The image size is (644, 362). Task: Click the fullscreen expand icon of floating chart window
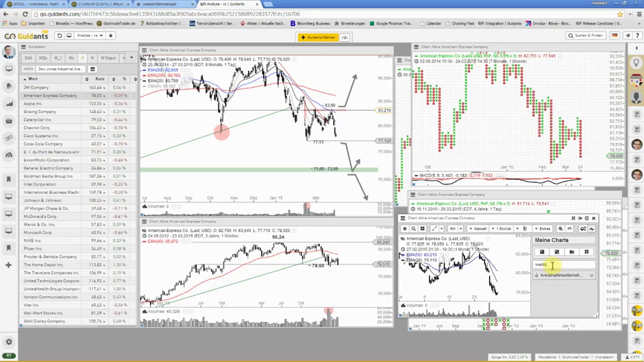click(x=573, y=218)
